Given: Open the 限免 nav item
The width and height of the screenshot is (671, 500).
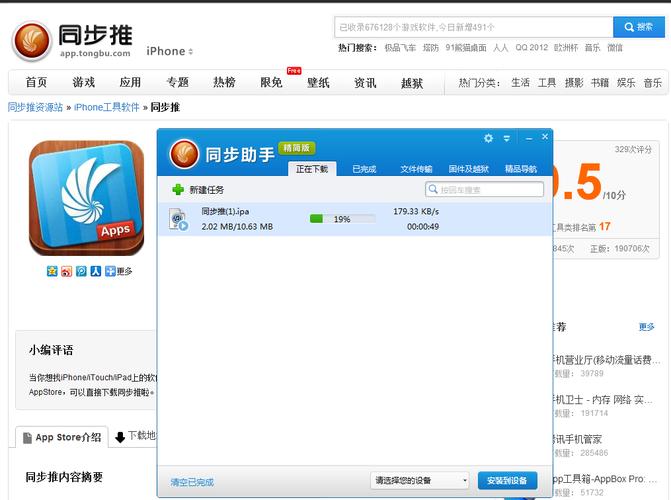Looking at the screenshot, I should pyautogui.click(x=271, y=82).
